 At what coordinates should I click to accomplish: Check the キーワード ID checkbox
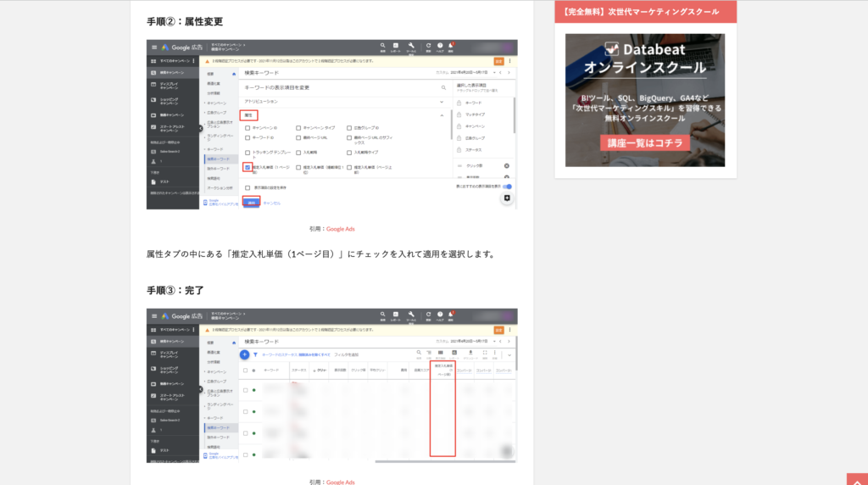248,138
